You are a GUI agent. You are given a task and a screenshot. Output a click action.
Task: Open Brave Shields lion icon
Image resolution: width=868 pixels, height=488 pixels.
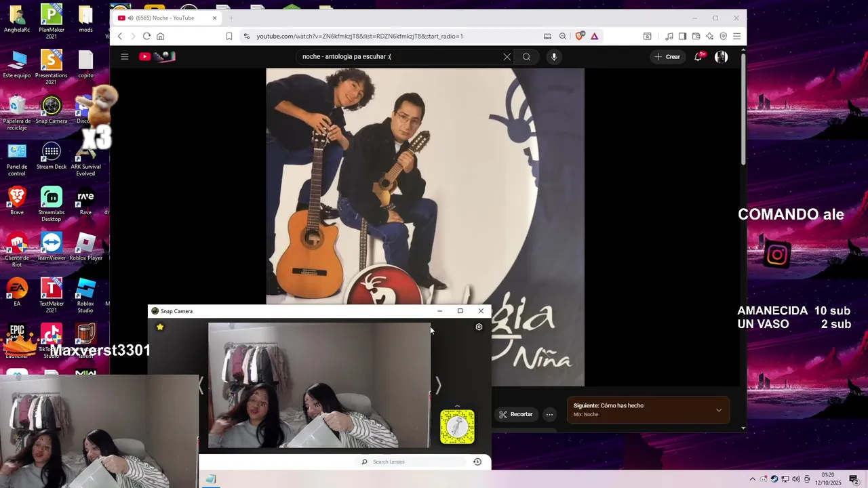[x=580, y=36]
